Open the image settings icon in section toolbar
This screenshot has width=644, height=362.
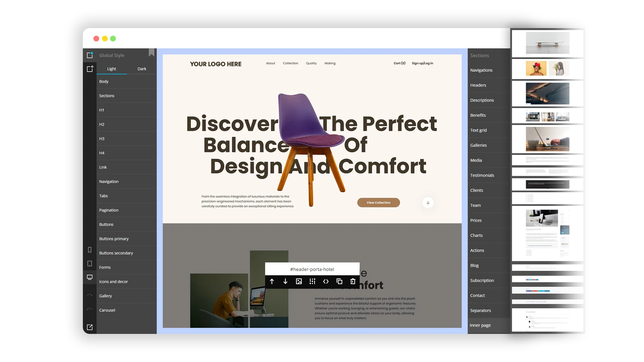(x=299, y=281)
